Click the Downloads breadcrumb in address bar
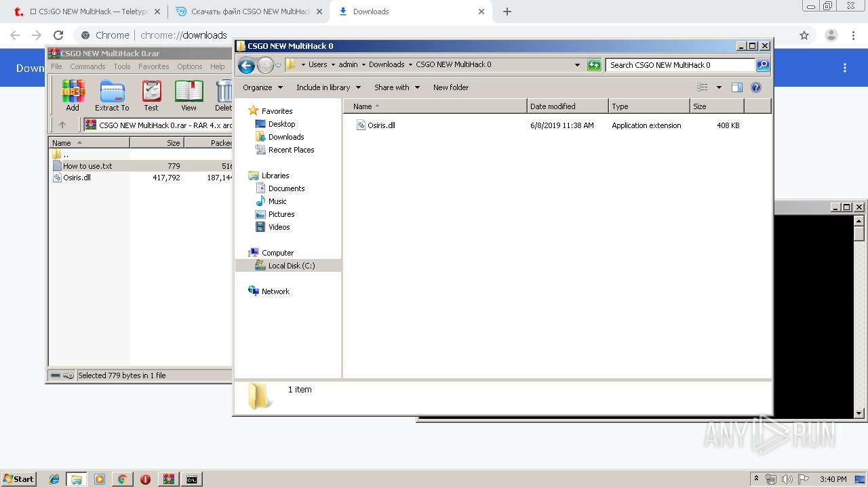The width and height of the screenshot is (868, 488). (x=387, y=64)
